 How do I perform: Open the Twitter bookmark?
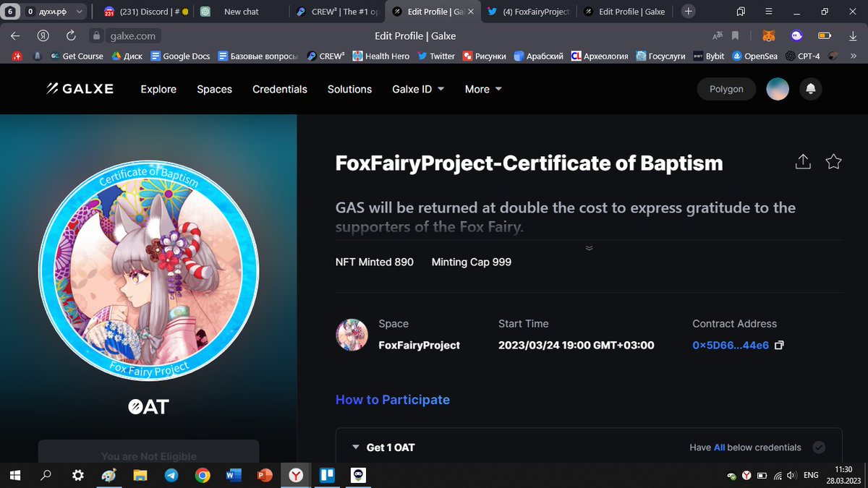pyautogui.click(x=436, y=56)
